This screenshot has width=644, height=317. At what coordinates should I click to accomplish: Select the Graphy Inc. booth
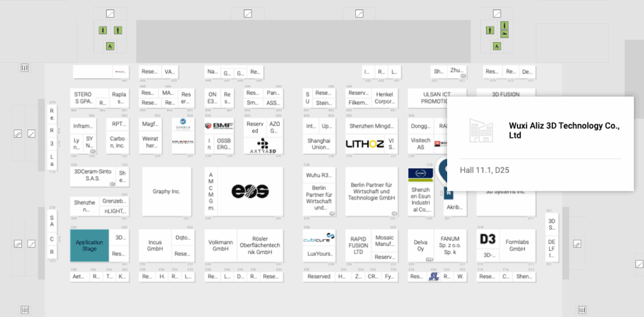[166, 191]
